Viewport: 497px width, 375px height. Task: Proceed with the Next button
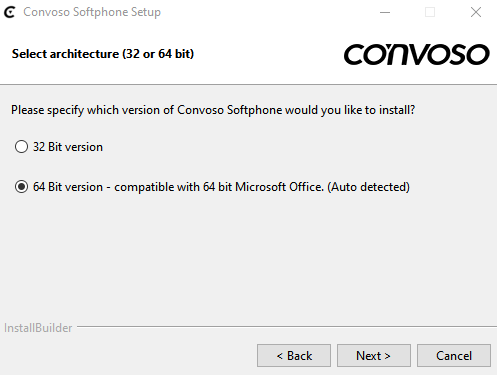[x=374, y=356]
